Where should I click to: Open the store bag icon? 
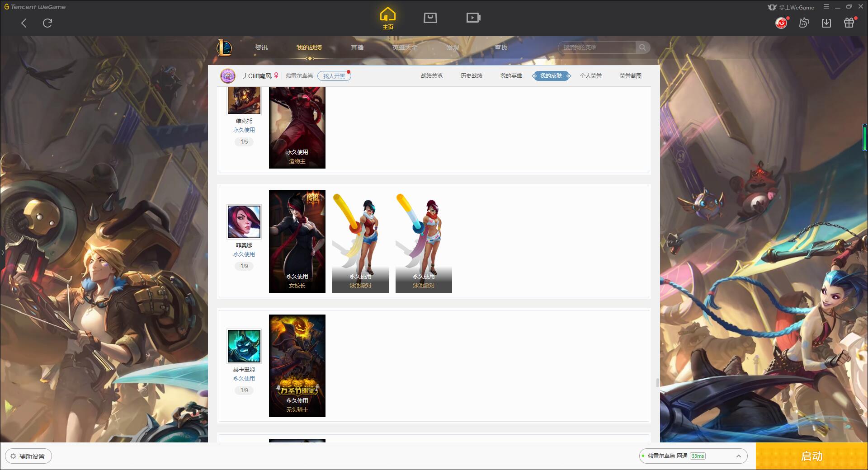(x=430, y=18)
